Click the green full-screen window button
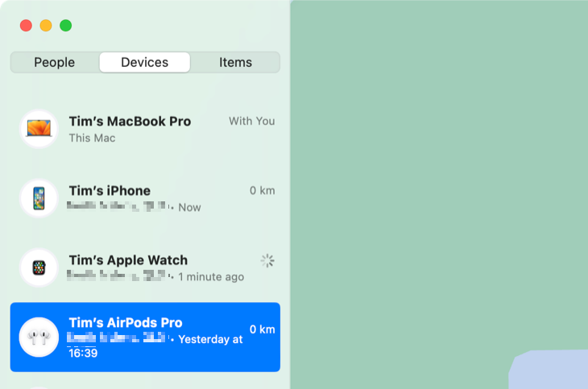 (x=65, y=26)
